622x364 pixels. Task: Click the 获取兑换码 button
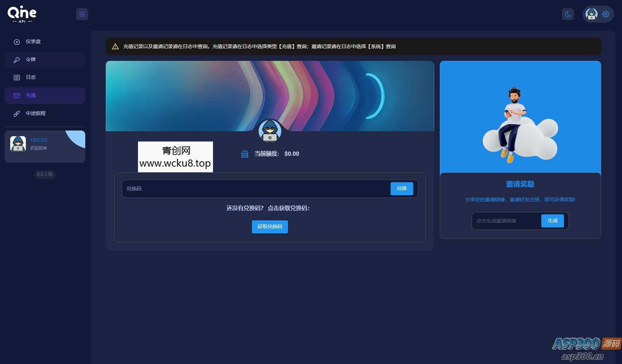click(270, 227)
